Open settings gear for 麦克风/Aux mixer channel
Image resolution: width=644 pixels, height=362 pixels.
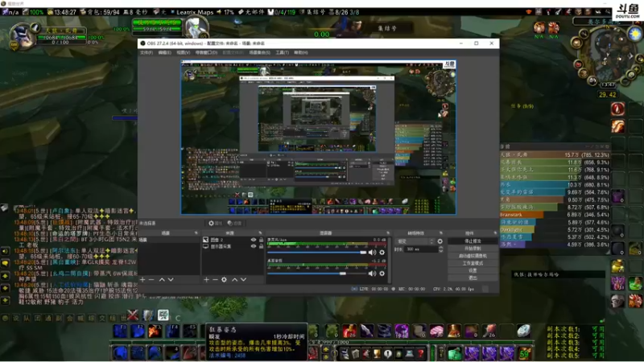(x=382, y=253)
